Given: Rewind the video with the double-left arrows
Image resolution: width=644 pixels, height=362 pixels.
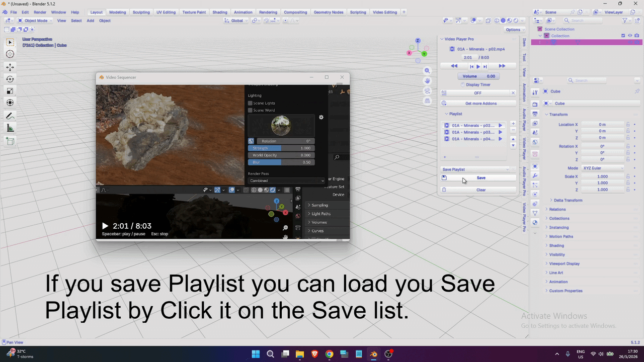Looking at the screenshot, I should [x=454, y=66].
